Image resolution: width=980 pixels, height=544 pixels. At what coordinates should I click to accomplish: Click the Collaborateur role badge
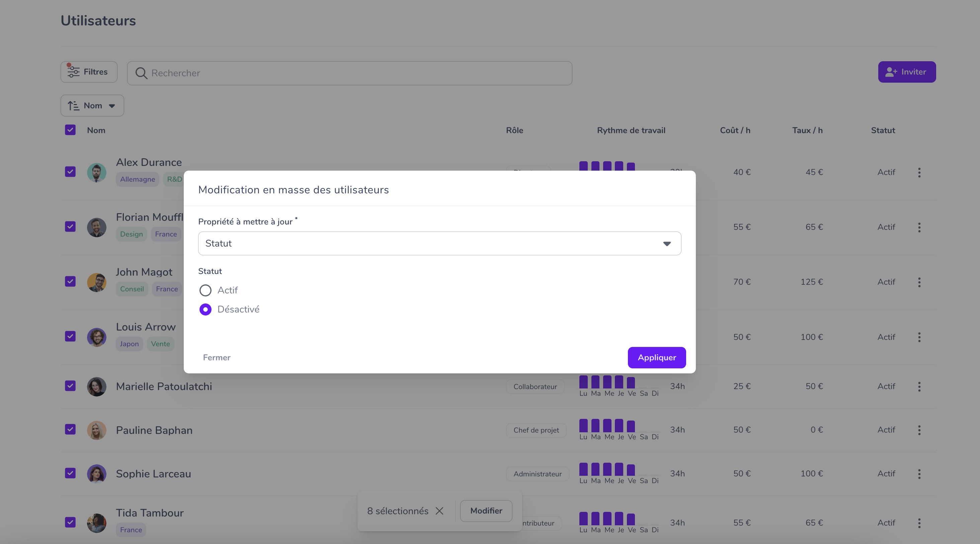[x=535, y=387]
